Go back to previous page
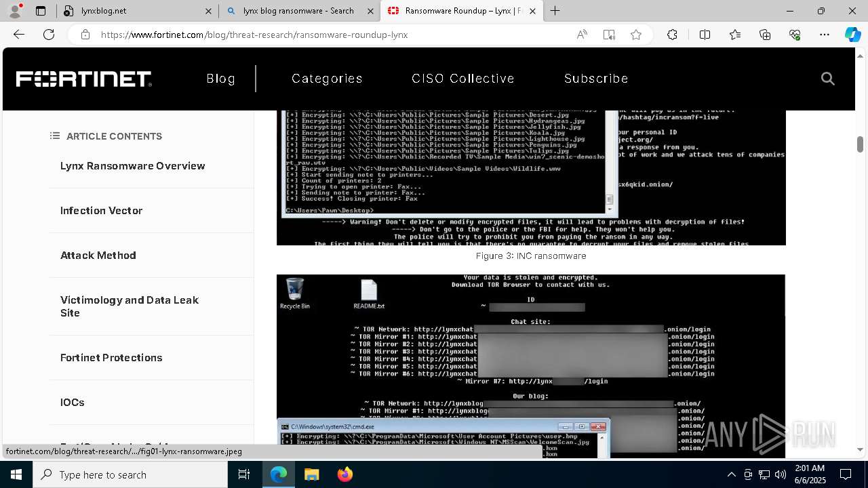Viewport: 868px width, 488px height. [x=19, y=35]
